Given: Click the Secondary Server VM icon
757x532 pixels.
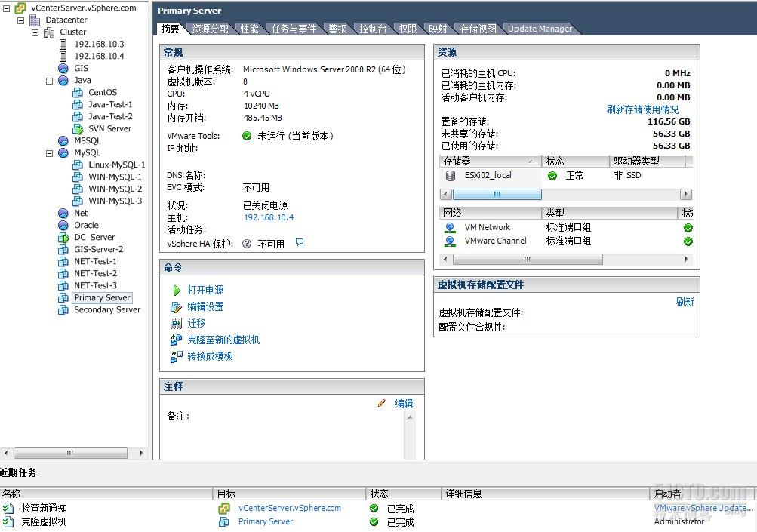Looking at the screenshot, I should [x=63, y=309].
